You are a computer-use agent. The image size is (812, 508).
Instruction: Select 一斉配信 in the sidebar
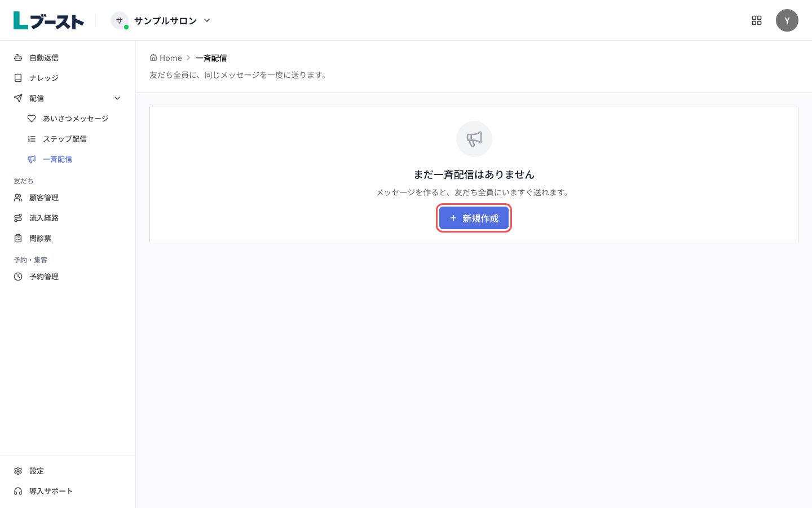pyautogui.click(x=74, y=159)
